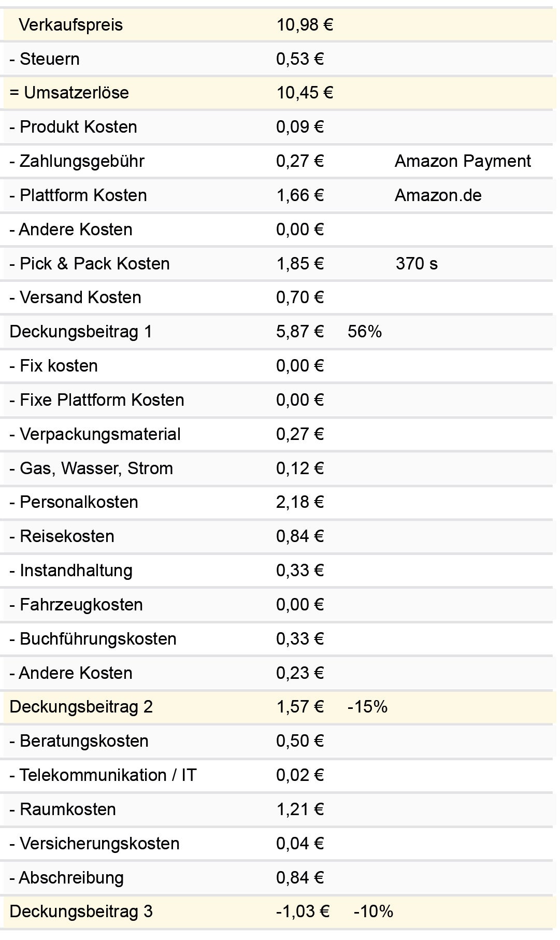The width and height of the screenshot is (560, 940).
Task: Click the Steuern amount 0,53 €
Action: coord(300,59)
